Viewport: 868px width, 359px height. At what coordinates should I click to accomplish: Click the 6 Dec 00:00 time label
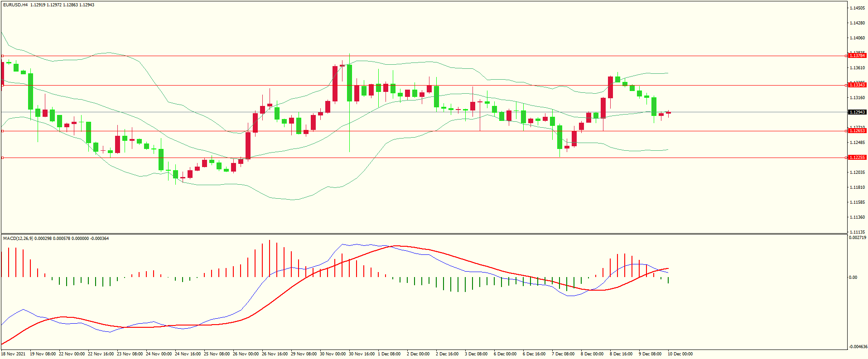click(x=505, y=354)
